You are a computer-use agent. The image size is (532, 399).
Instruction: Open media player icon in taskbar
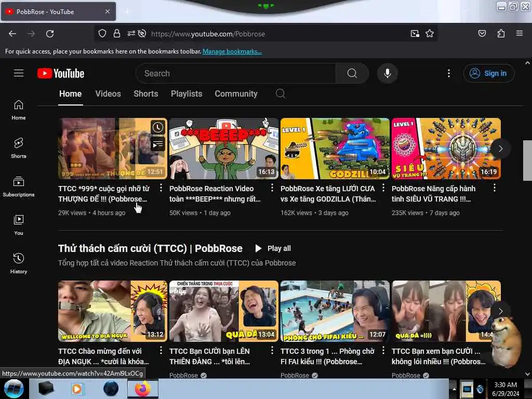coord(77,389)
